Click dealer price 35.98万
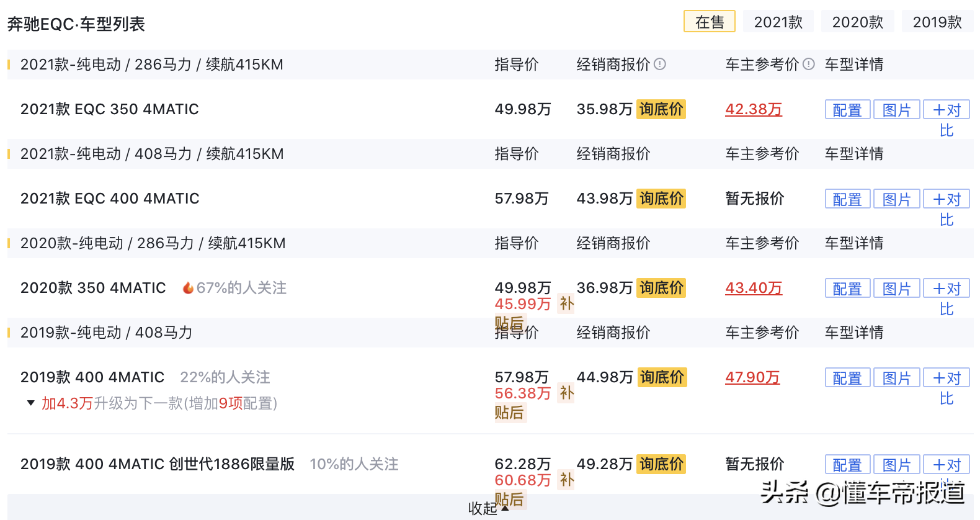The width and height of the screenshot is (980, 520). click(x=605, y=109)
